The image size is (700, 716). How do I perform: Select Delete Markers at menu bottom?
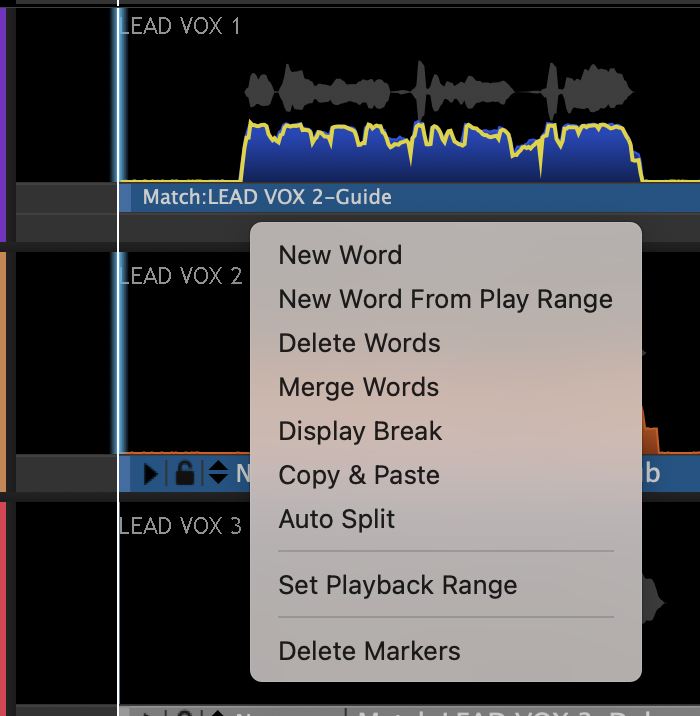pos(369,651)
